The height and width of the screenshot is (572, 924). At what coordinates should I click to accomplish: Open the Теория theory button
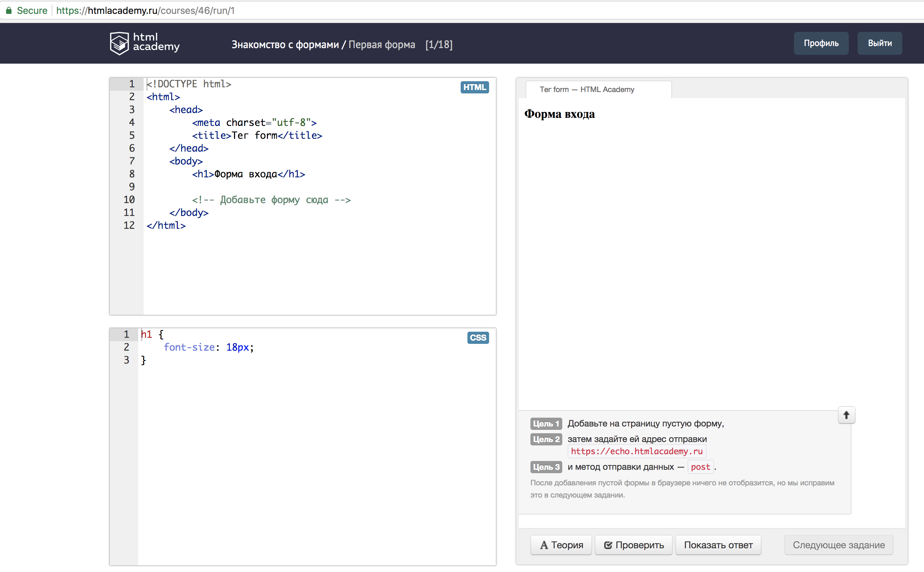tap(561, 545)
